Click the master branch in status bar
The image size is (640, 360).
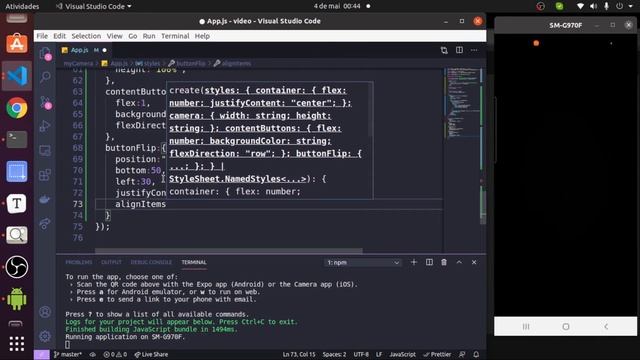68,354
